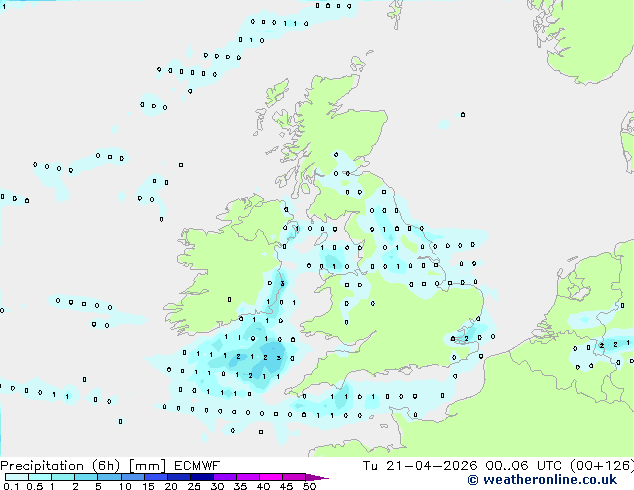Select the 0.5–1 mm legend color swatch
634x490 pixels.
pos(40,477)
